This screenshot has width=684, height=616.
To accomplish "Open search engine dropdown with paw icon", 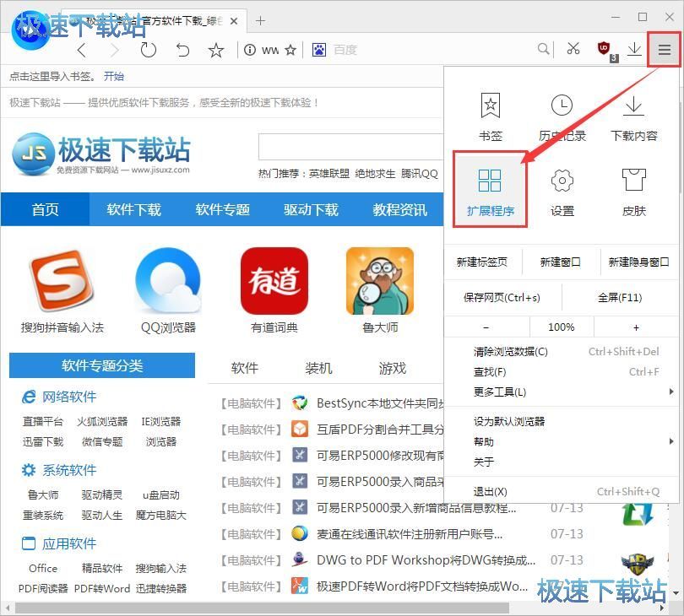I will coord(319,50).
